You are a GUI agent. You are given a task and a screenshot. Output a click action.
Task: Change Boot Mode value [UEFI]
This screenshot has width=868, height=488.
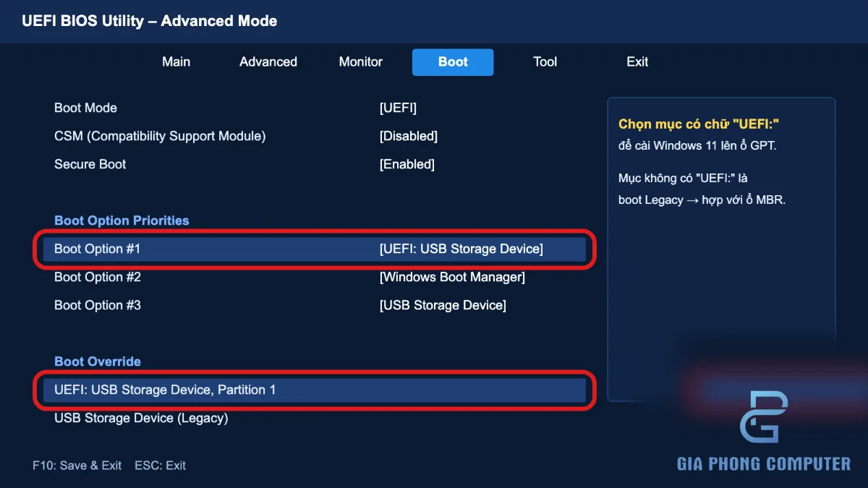click(398, 108)
